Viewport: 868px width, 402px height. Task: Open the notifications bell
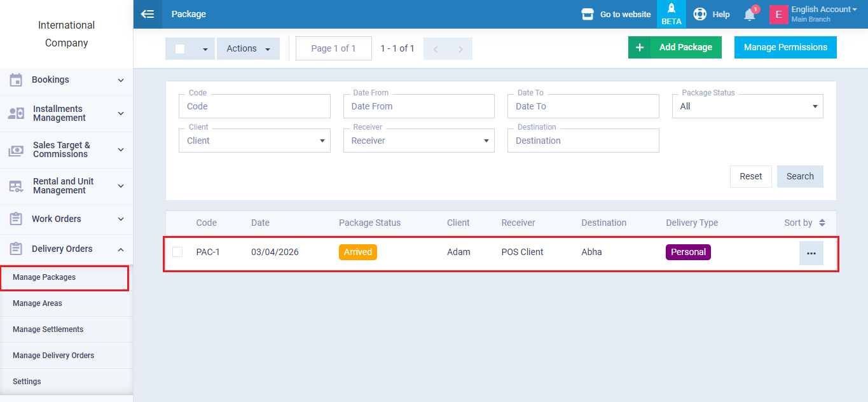coord(750,15)
